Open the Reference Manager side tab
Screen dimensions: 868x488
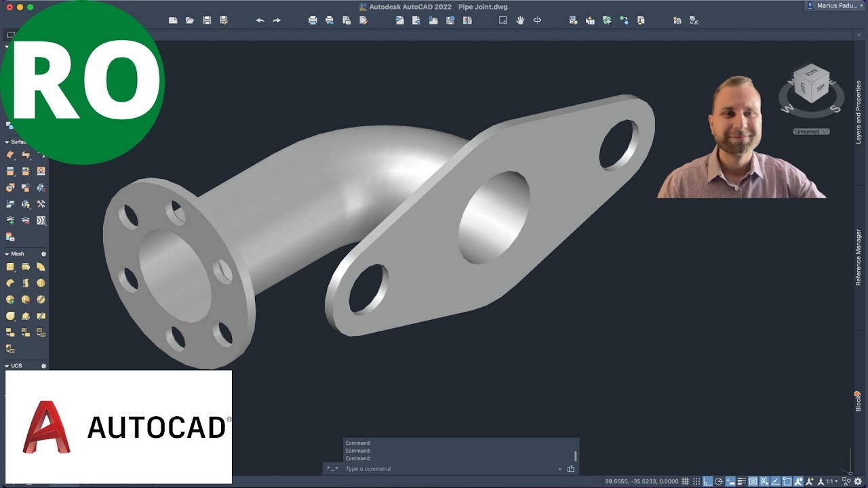859,257
